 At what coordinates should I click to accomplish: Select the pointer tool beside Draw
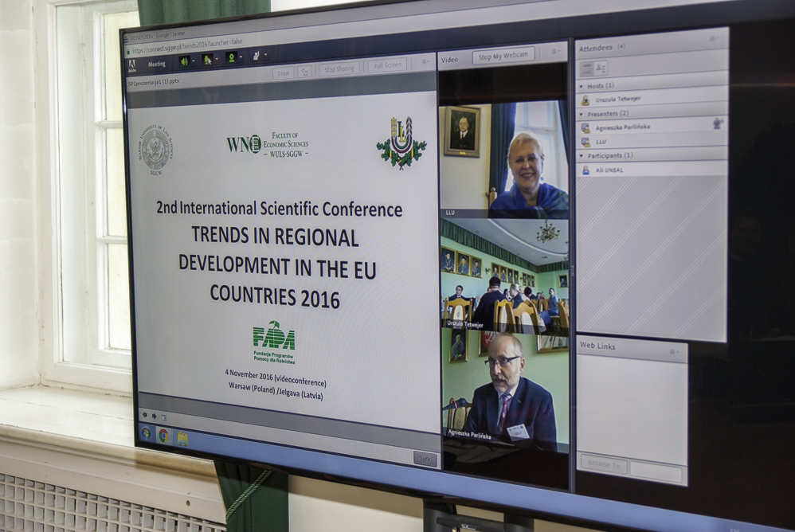304,72
